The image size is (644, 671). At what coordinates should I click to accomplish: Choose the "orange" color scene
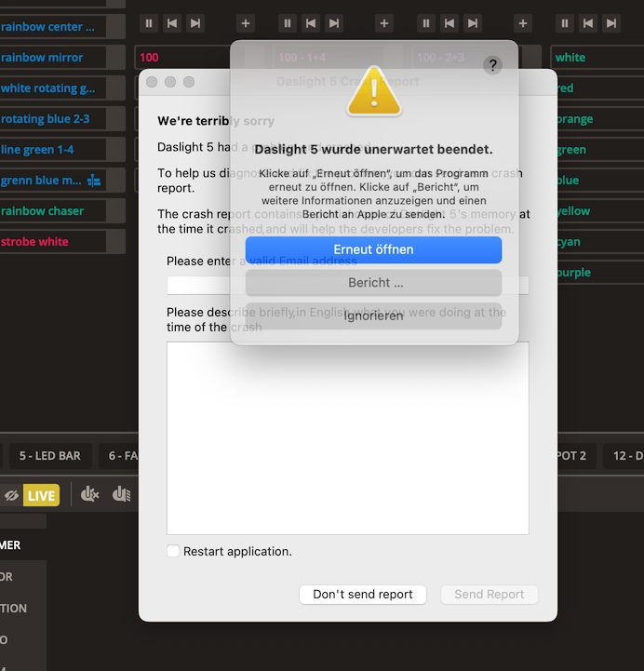pyautogui.click(x=600, y=119)
